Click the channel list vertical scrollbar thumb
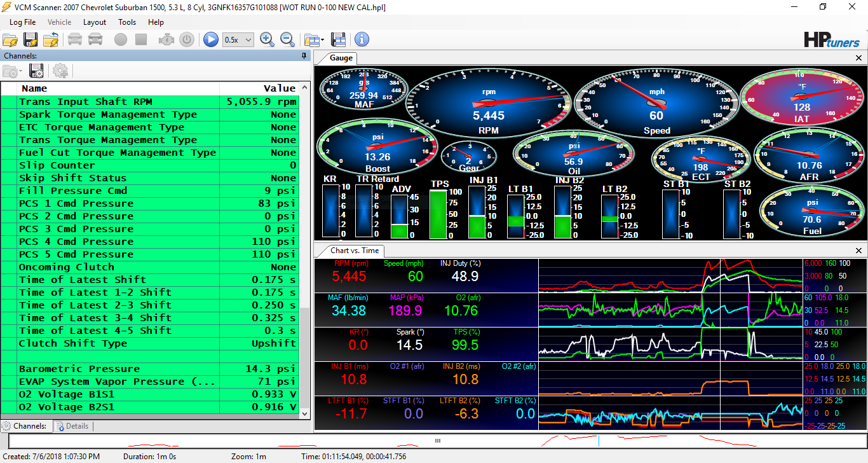Viewport: 868px width, 463px height. click(x=304, y=357)
